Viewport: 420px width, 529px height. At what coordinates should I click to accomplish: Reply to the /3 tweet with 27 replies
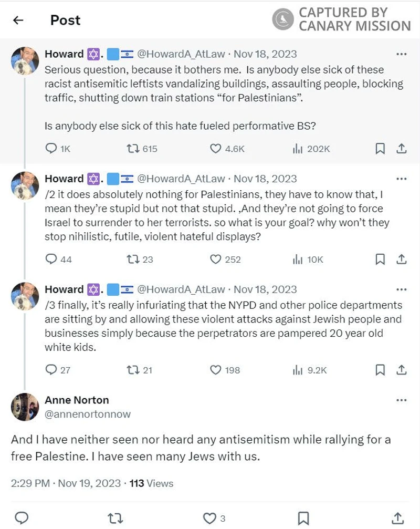[x=51, y=370]
